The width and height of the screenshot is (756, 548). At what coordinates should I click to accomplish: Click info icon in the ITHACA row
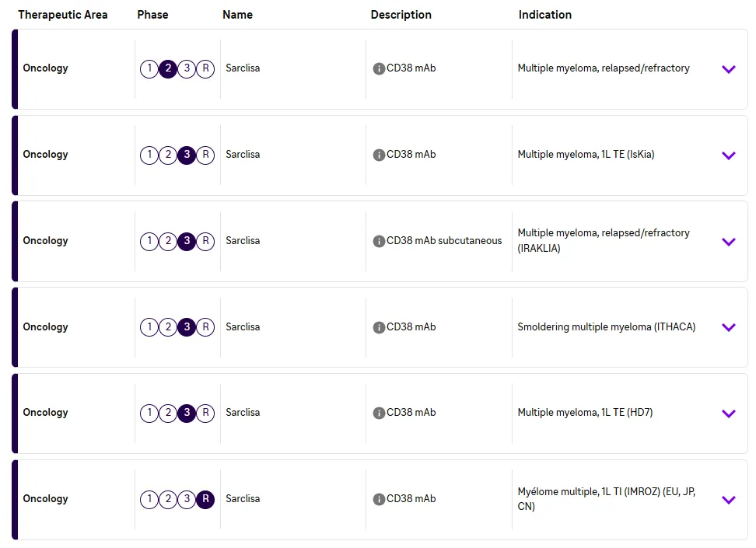coord(379,327)
